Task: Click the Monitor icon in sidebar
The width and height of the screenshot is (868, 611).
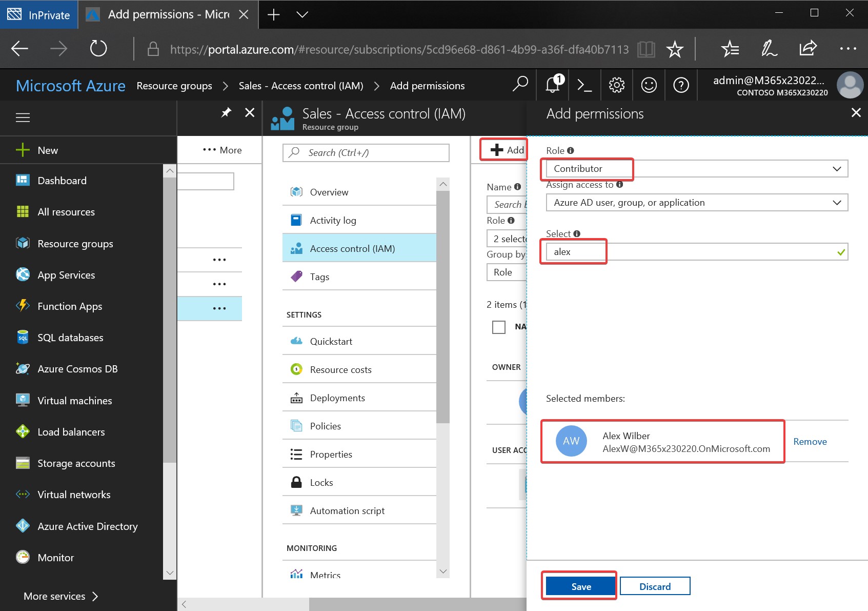Action: coord(23,557)
